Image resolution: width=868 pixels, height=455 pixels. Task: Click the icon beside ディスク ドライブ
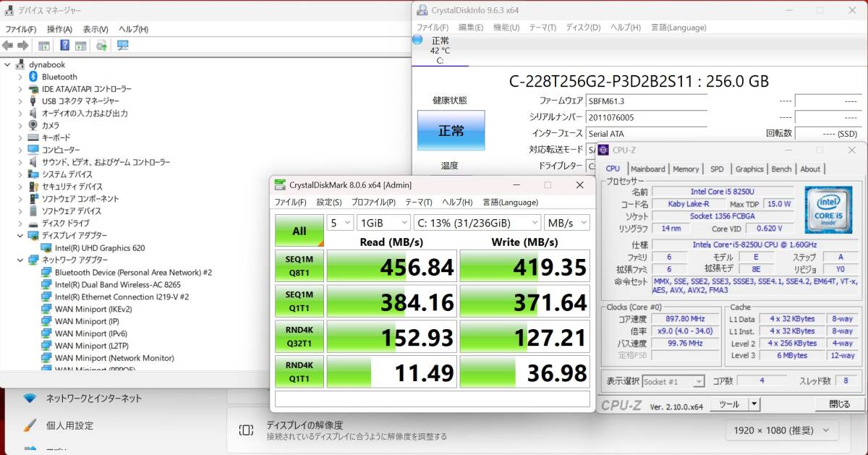[x=33, y=224]
